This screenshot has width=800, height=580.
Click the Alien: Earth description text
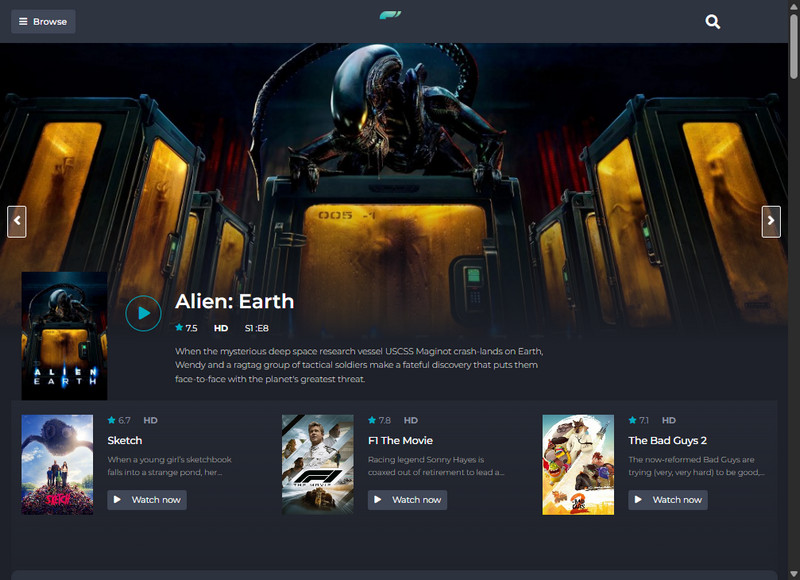[359, 365]
